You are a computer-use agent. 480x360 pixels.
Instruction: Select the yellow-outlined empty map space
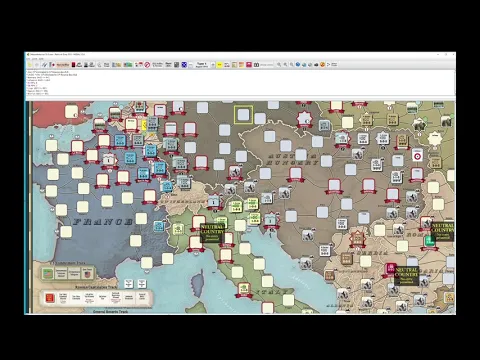[x=243, y=115]
